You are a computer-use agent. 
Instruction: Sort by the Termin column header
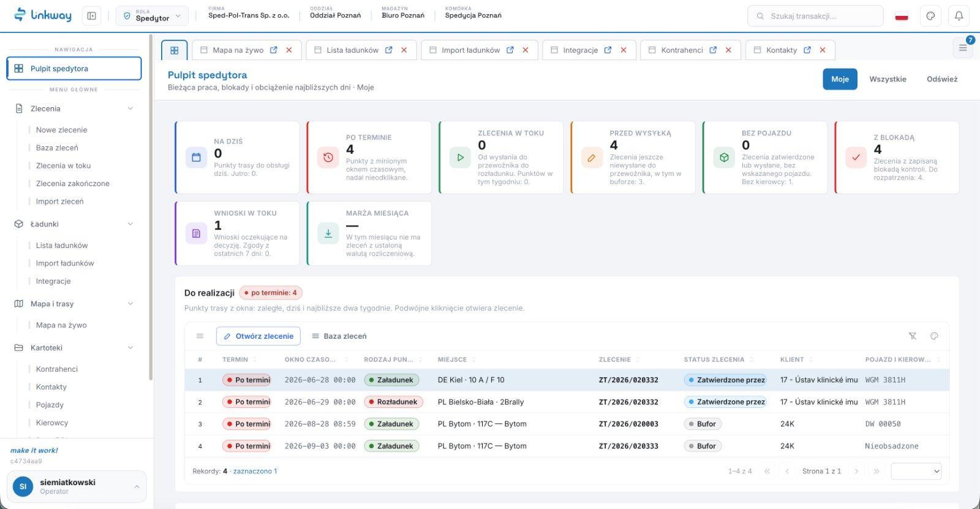pyautogui.click(x=235, y=360)
